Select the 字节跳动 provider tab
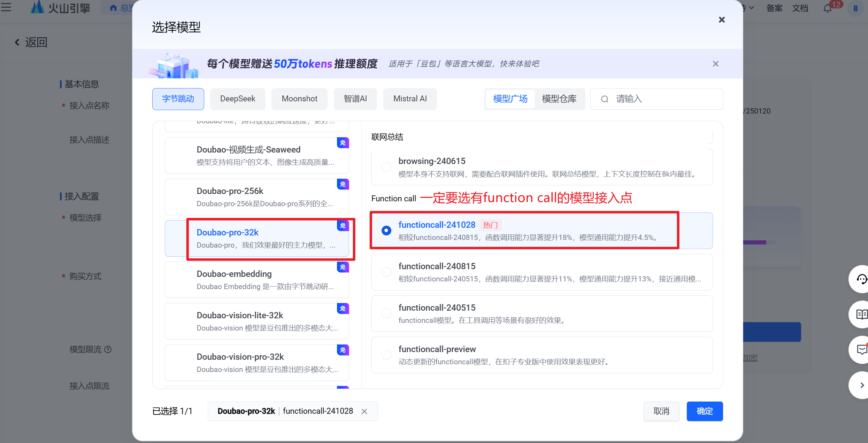 coord(178,99)
